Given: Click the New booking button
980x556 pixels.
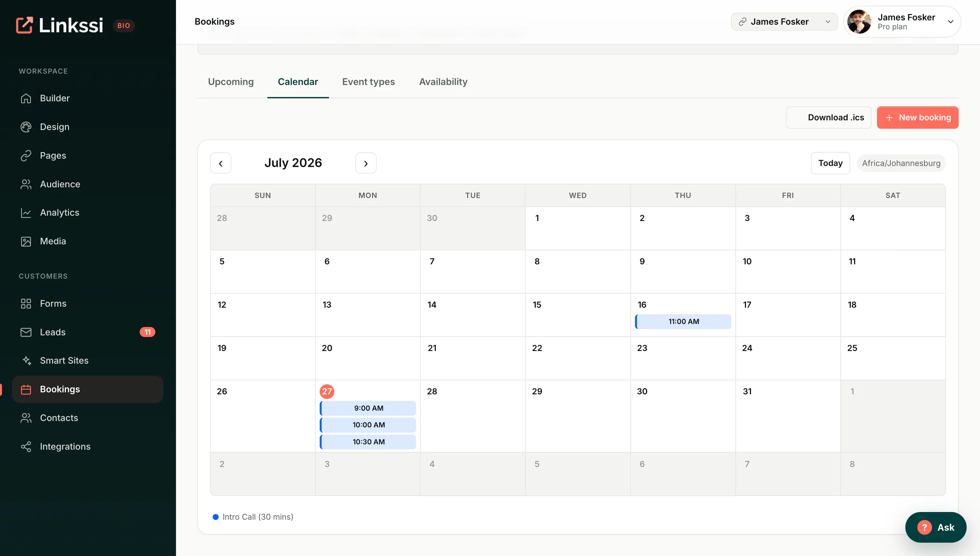Looking at the screenshot, I should pos(917,118).
